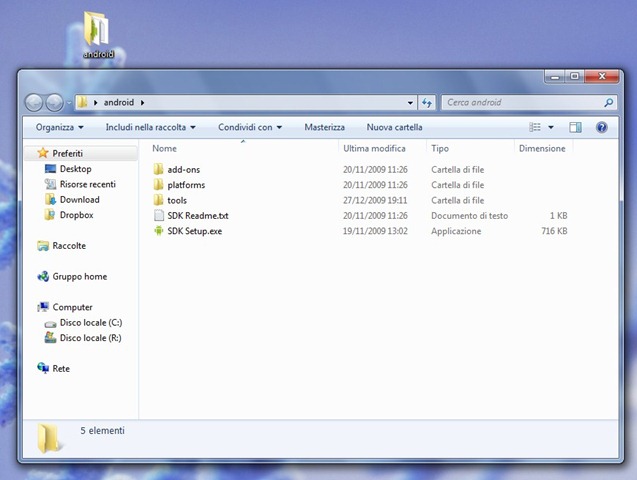This screenshot has width=637, height=480.
Task: Click the Gruppo home icon
Action: tap(43, 277)
